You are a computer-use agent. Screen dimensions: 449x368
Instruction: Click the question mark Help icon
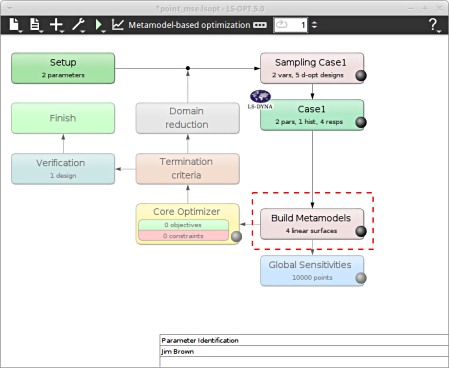point(433,25)
